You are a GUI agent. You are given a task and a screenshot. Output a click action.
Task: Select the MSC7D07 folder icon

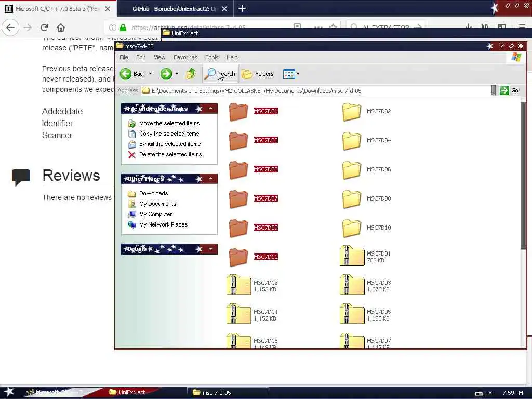tap(238, 199)
